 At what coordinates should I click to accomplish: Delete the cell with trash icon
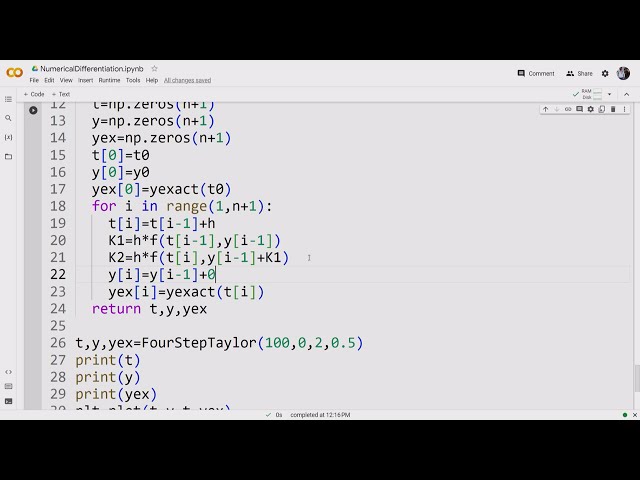click(613, 109)
